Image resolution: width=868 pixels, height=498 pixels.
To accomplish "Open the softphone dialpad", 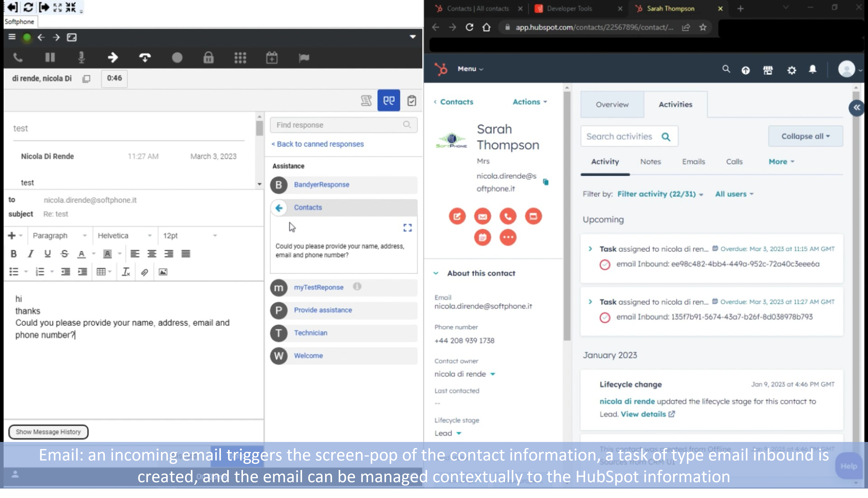I will tap(240, 57).
